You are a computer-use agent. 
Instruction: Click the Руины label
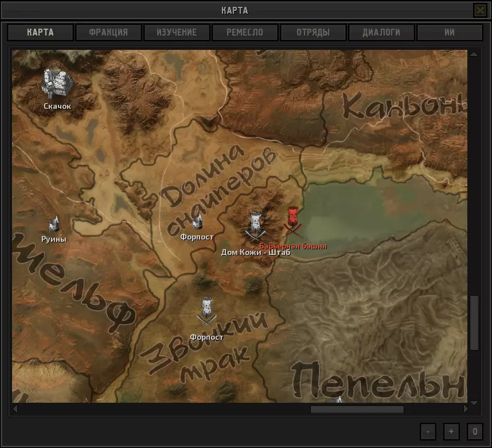(54, 239)
